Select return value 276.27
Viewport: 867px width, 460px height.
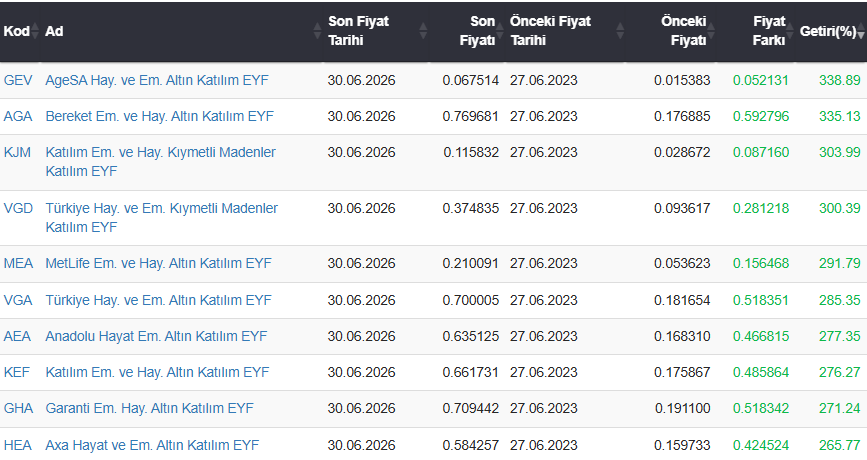(839, 372)
